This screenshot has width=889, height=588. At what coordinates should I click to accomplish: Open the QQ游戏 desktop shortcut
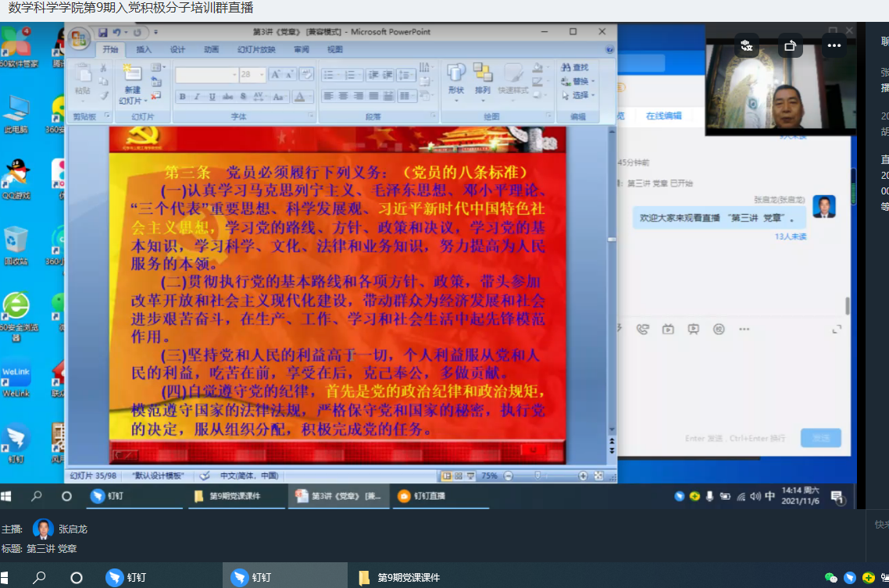[16, 180]
